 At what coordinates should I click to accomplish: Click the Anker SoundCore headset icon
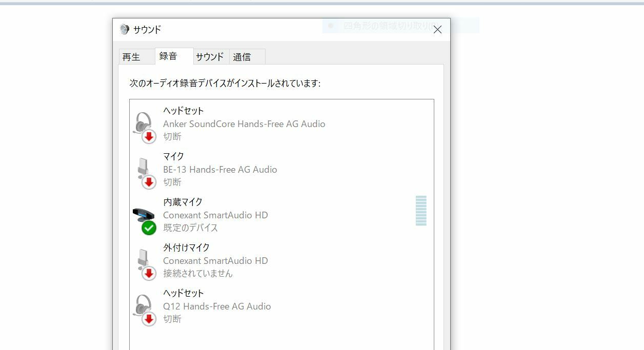click(144, 127)
